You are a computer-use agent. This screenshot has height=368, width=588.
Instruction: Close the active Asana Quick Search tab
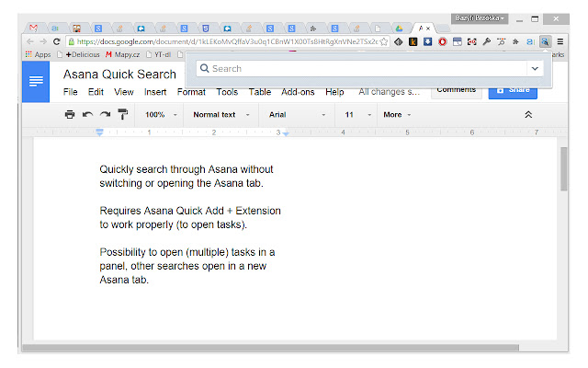(x=428, y=29)
